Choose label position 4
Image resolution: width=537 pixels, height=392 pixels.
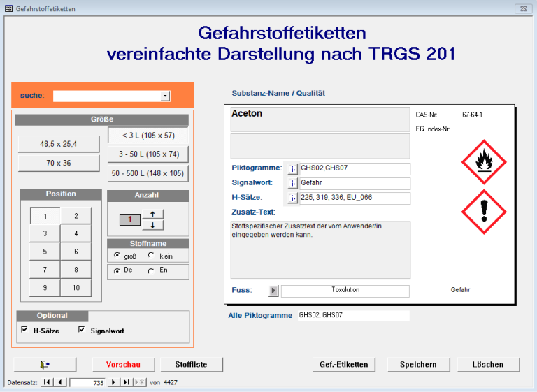(x=76, y=234)
